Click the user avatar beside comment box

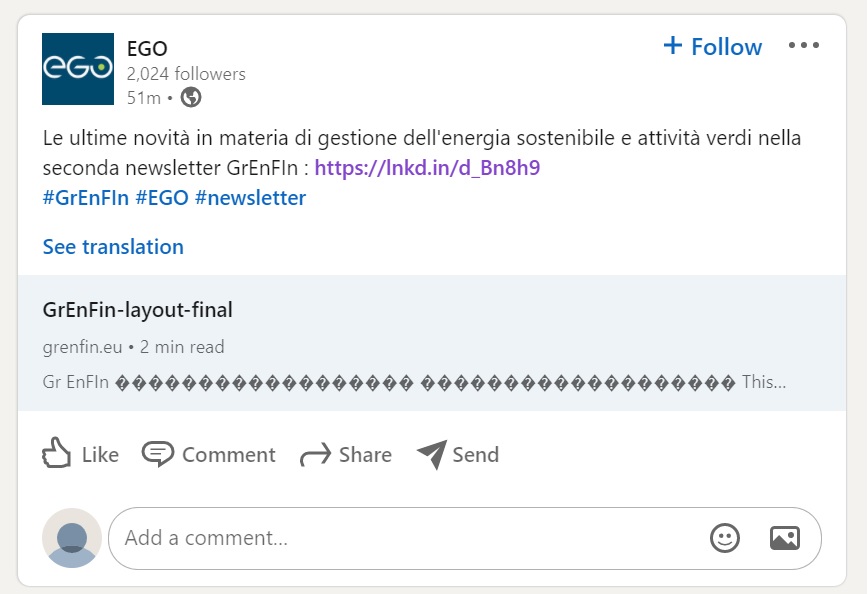click(72, 538)
